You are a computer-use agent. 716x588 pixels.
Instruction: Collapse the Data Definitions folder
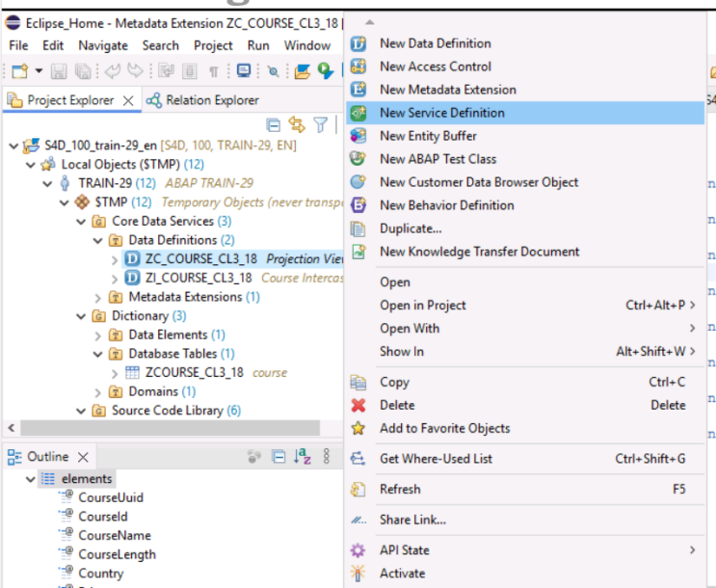tap(97, 241)
